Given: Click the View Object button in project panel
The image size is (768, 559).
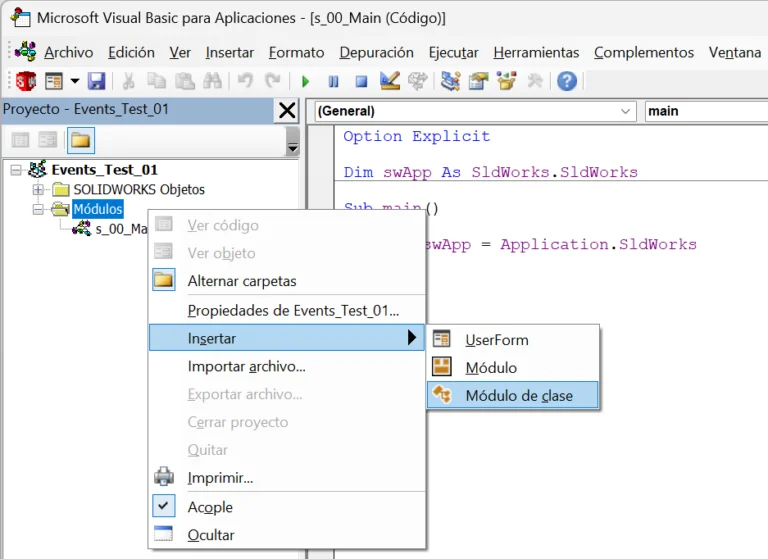Looking at the screenshot, I should (x=48, y=141).
